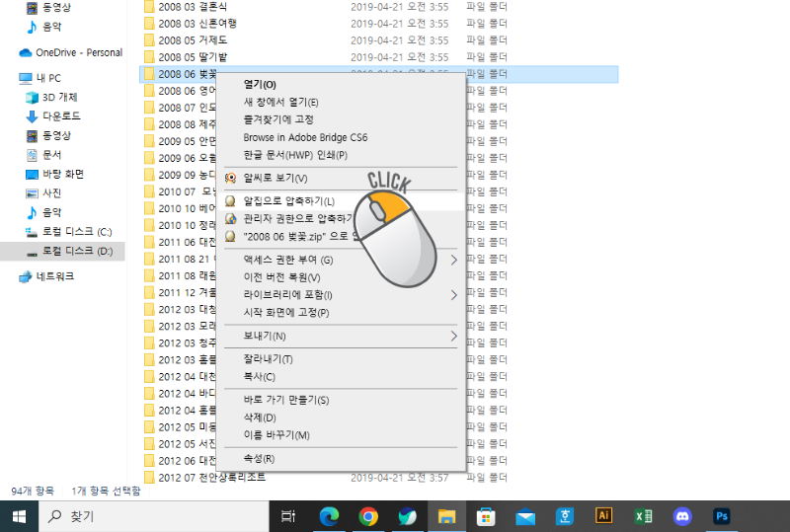The height and width of the screenshot is (532, 790).
Task: Open the Windows Start menu
Action: pyautogui.click(x=19, y=516)
